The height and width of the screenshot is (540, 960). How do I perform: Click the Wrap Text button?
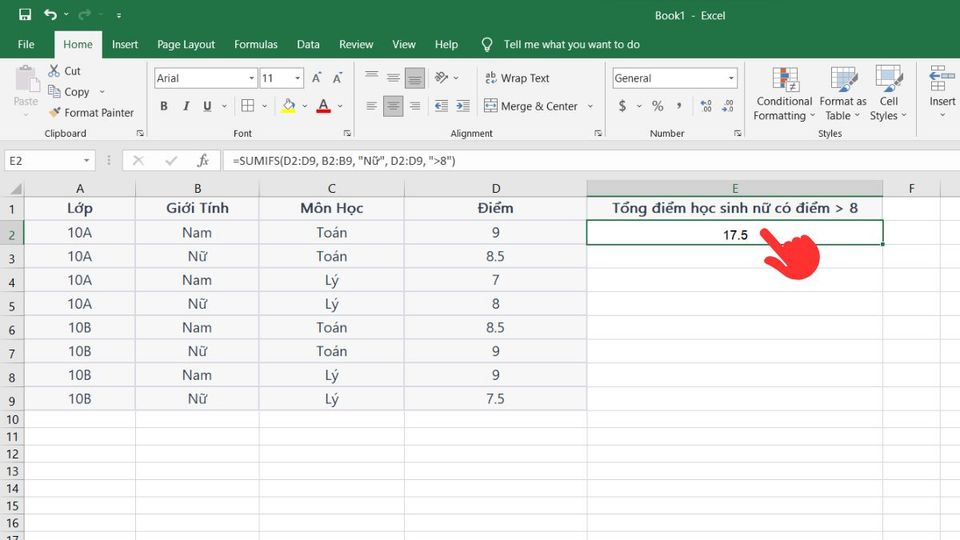[517, 78]
